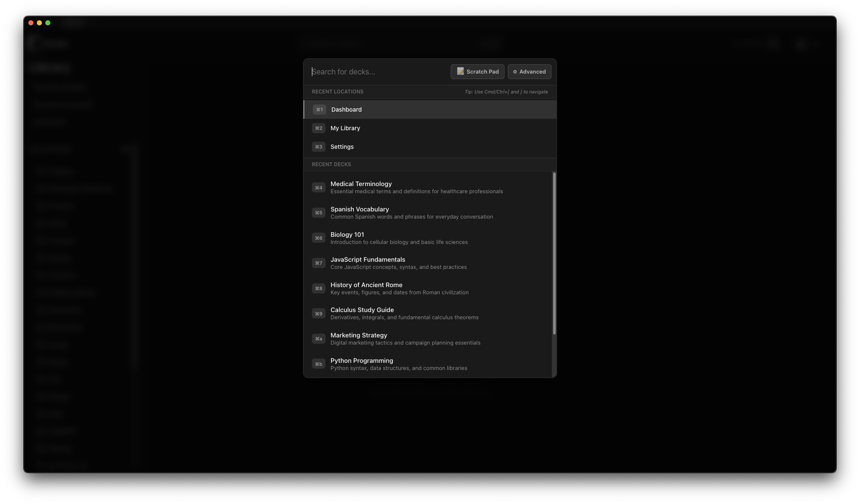Open Advanced search options

pyautogui.click(x=532, y=72)
